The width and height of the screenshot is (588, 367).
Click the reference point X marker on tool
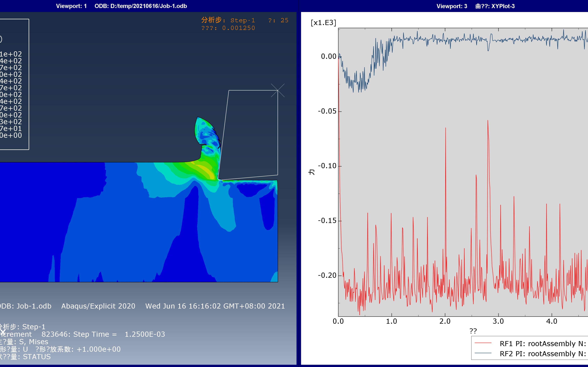(277, 90)
